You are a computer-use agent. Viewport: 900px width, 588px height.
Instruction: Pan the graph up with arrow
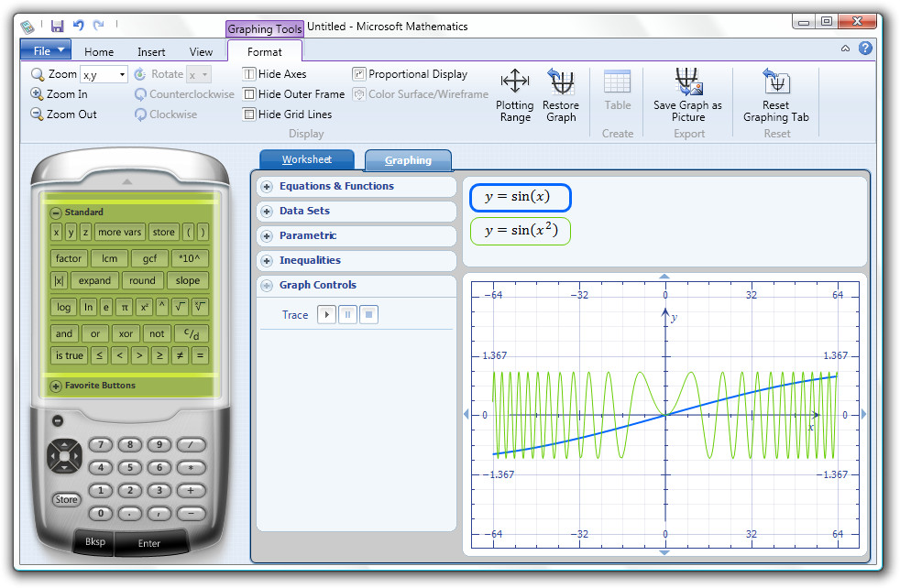coord(664,277)
